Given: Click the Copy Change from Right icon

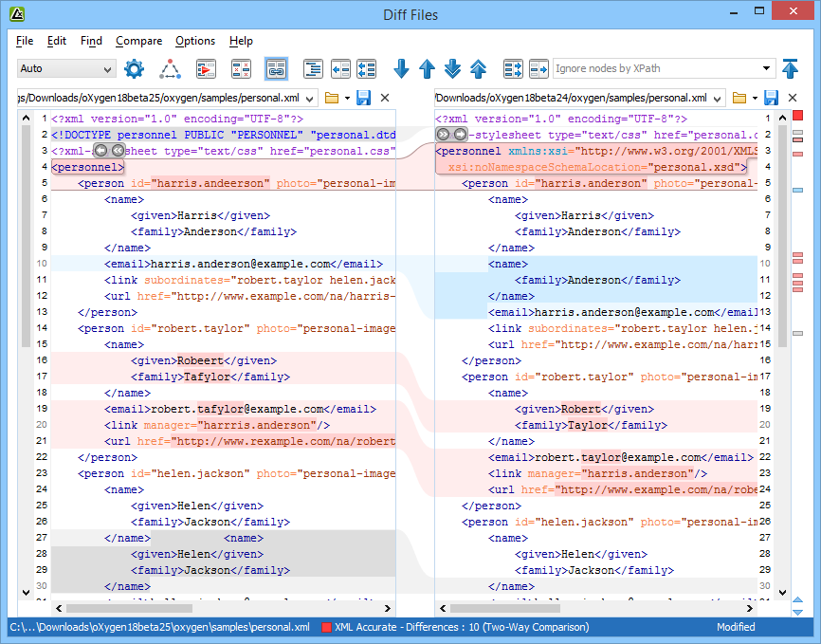Looking at the screenshot, I should point(339,69).
